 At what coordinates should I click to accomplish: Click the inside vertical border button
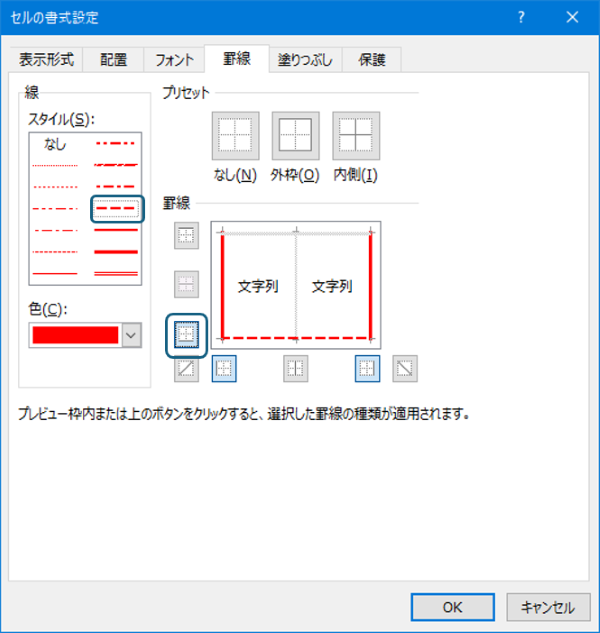click(295, 369)
